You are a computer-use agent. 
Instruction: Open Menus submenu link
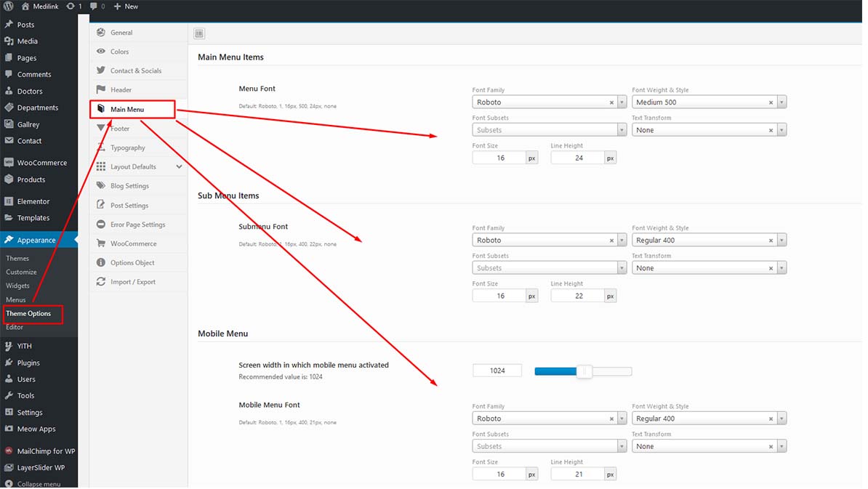tap(15, 300)
